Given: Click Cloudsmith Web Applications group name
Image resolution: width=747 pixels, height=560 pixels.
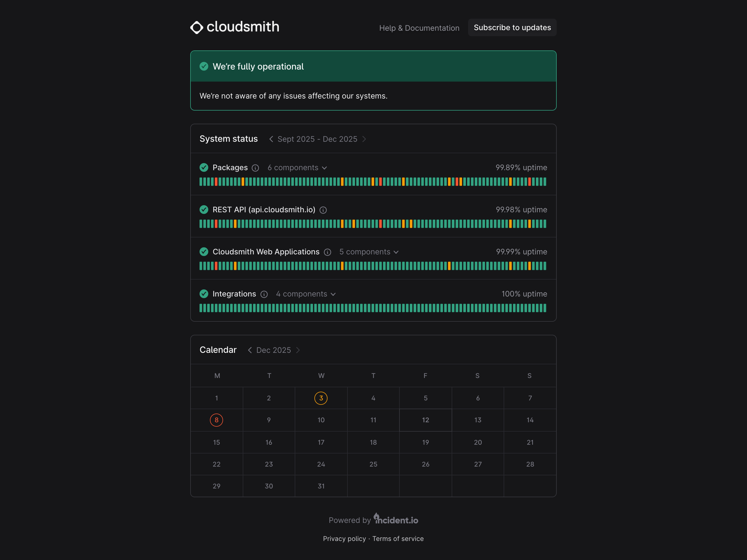Looking at the screenshot, I should (266, 252).
